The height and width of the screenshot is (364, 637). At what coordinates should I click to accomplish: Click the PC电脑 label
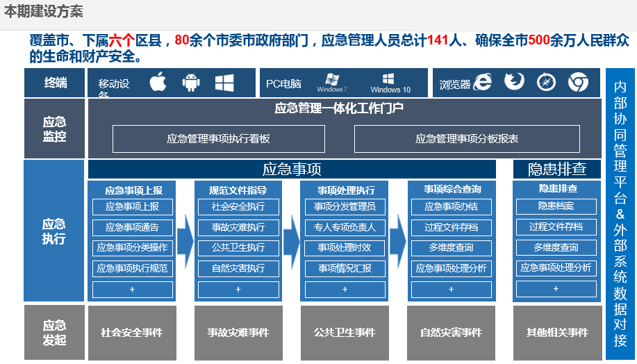pyautogui.click(x=283, y=83)
